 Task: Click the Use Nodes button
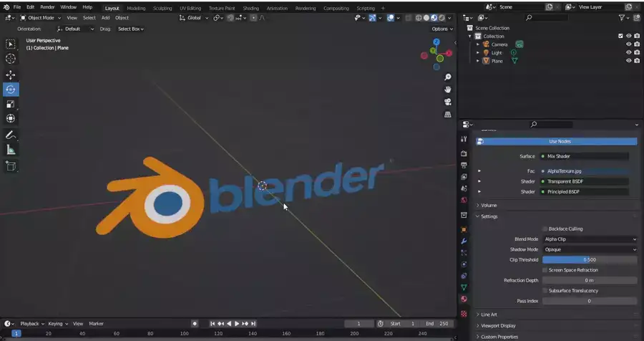click(557, 141)
